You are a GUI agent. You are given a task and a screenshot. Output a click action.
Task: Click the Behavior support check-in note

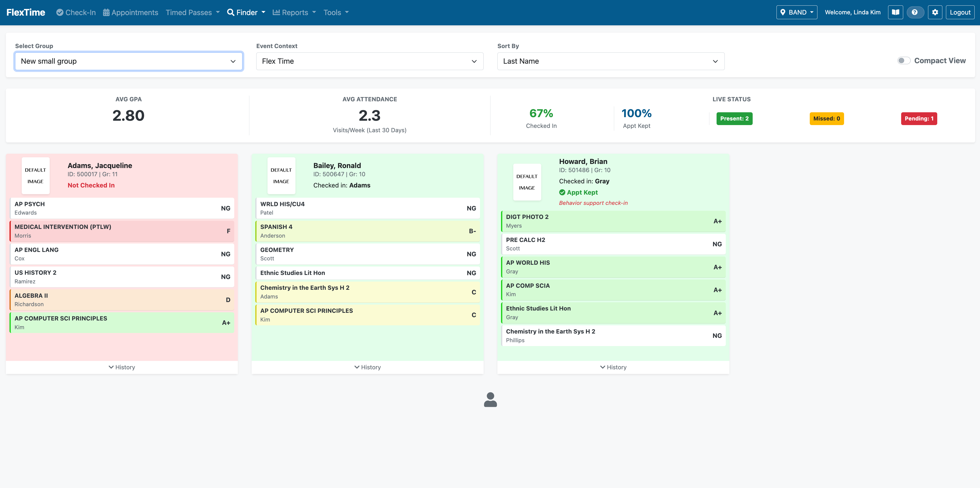(593, 203)
